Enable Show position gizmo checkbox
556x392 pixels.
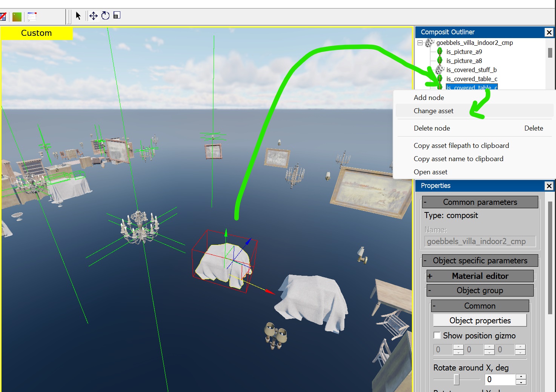pyautogui.click(x=437, y=335)
